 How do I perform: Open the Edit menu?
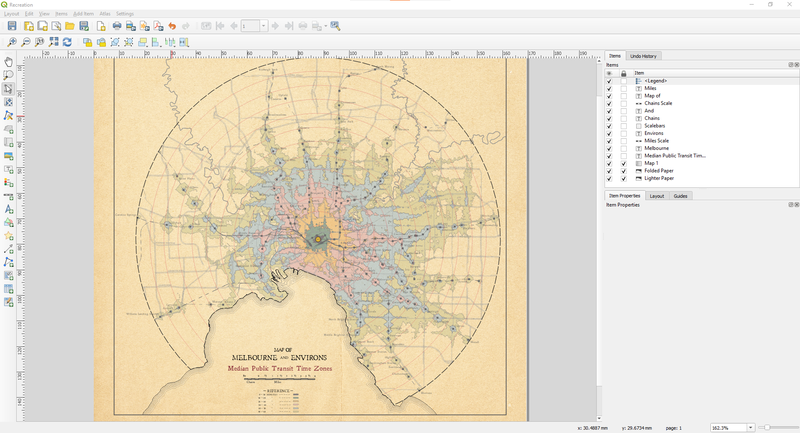(29, 14)
